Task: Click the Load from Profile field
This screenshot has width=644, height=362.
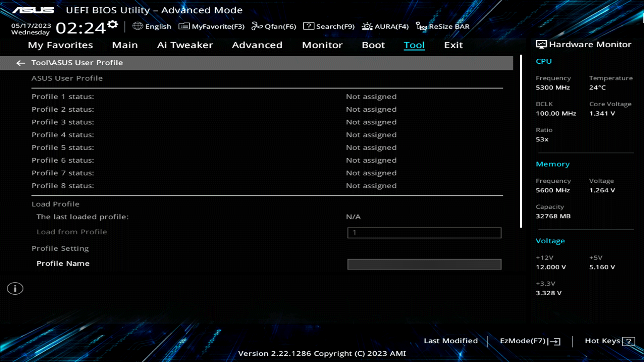Action: (x=424, y=233)
